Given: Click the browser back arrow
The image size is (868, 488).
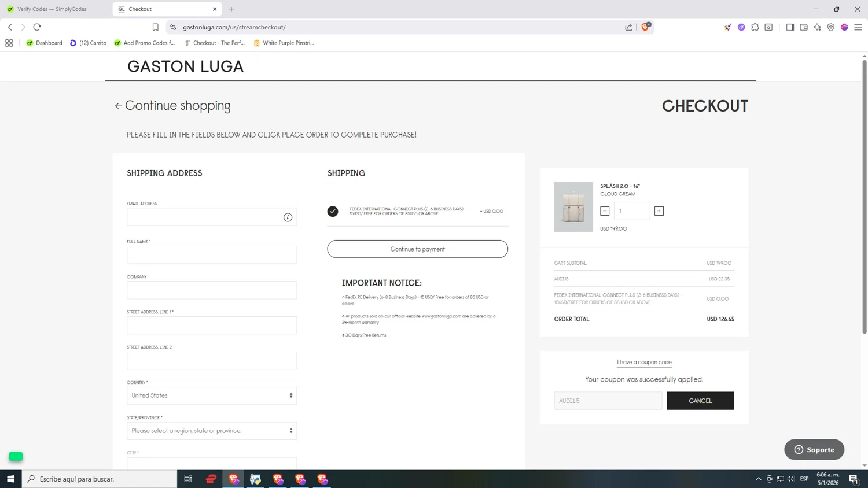Looking at the screenshot, I should click(10, 27).
